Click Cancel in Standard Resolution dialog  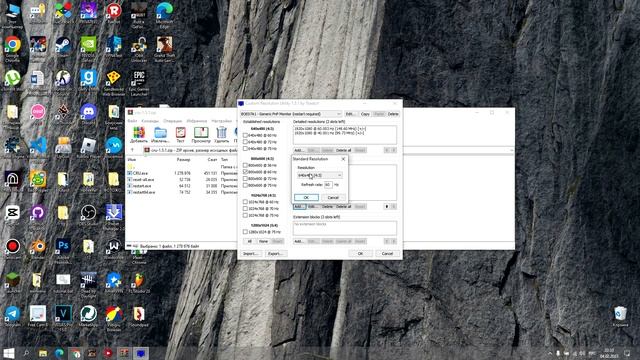tap(333, 197)
